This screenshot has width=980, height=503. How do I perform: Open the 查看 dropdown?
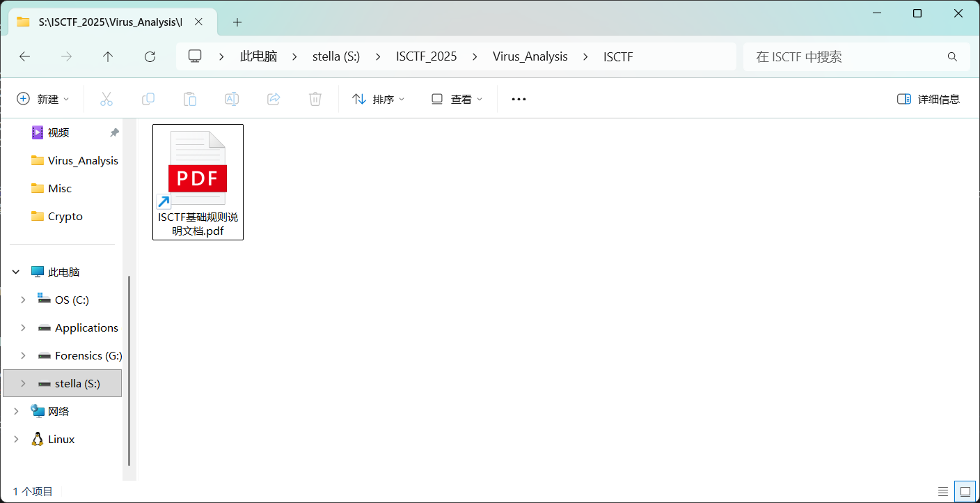(456, 98)
